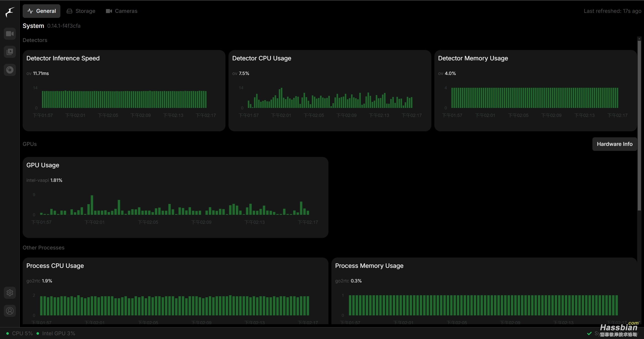Open the exports disc sidebar icon
Image resolution: width=644 pixels, height=339 pixels.
tap(10, 70)
